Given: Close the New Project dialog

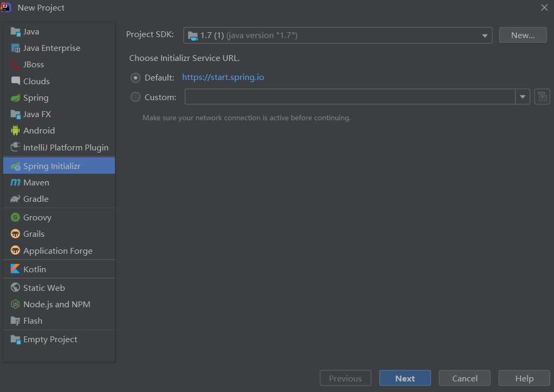Looking at the screenshot, I should point(544,7).
